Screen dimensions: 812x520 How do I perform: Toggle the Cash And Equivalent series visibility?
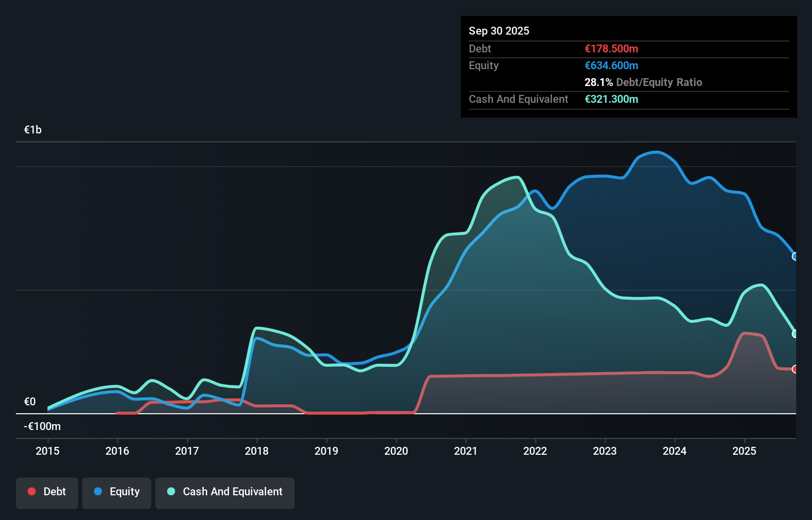(225, 492)
